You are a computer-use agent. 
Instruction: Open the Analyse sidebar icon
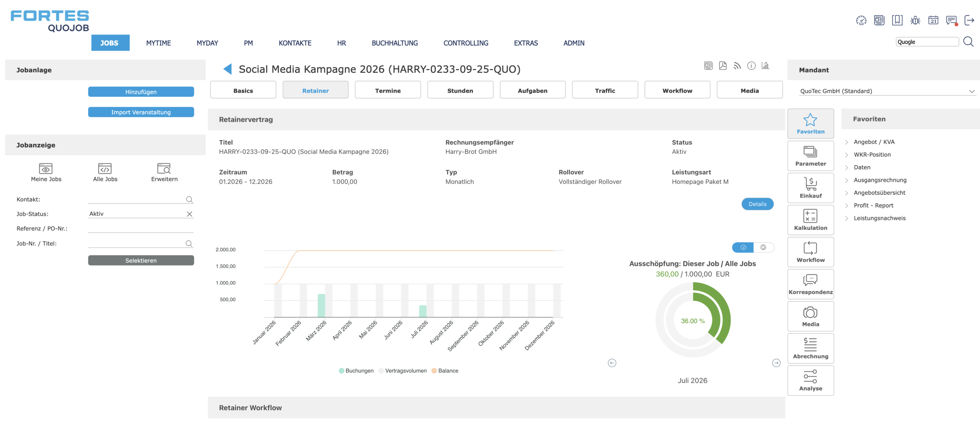(x=810, y=380)
